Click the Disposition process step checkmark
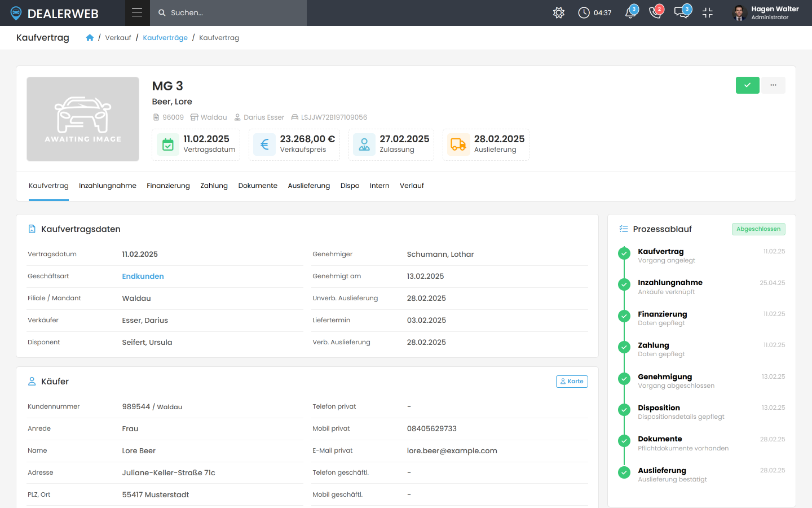The width and height of the screenshot is (812, 508). [624, 410]
